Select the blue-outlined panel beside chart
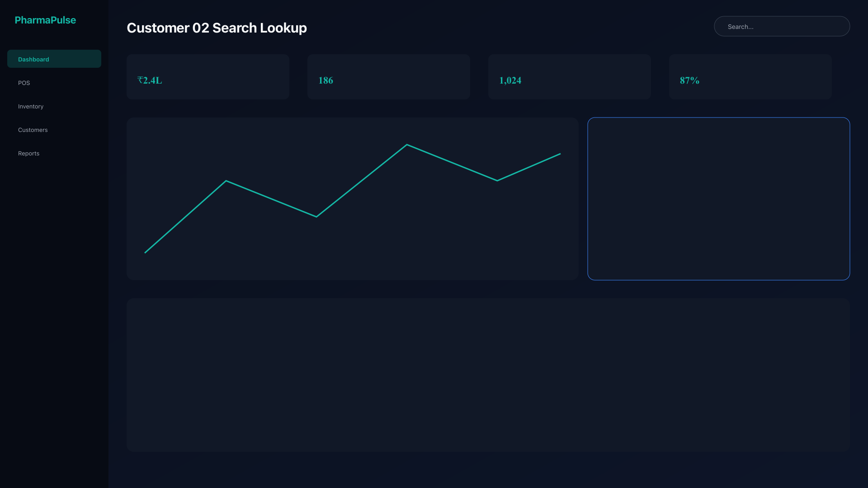868x488 pixels. click(x=719, y=199)
